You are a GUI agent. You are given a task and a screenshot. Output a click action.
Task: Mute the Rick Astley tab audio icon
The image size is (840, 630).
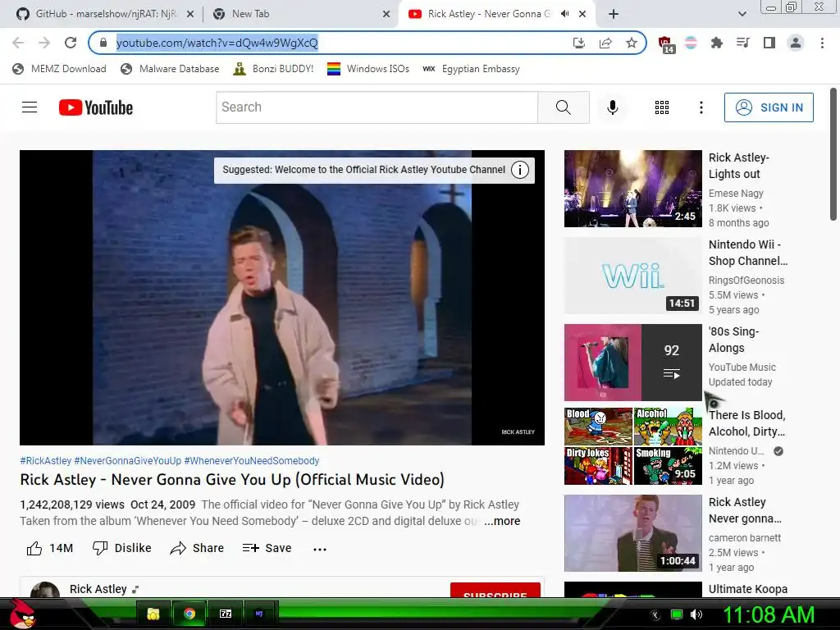[x=564, y=14]
